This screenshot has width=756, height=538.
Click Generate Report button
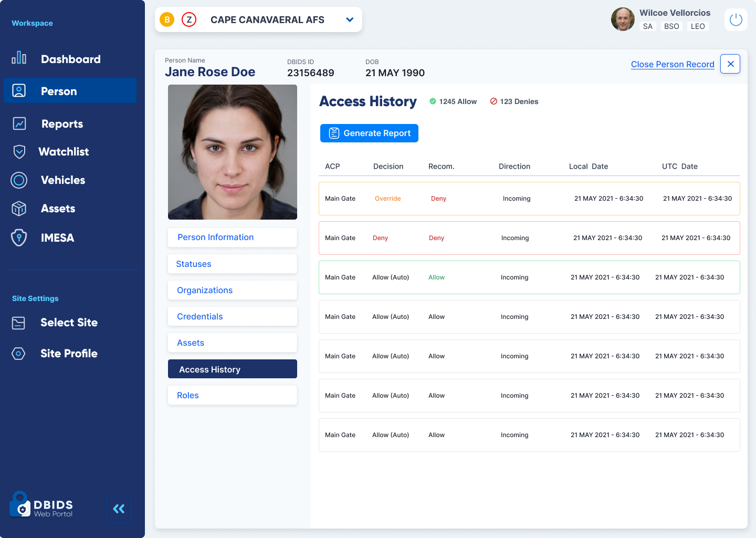[x=369, y=133]
